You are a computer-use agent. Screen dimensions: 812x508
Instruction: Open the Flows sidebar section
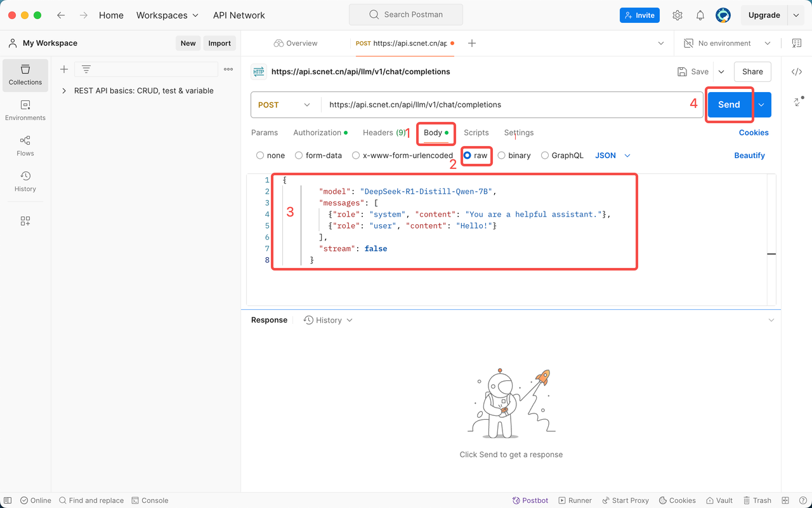tap(25, 146)
